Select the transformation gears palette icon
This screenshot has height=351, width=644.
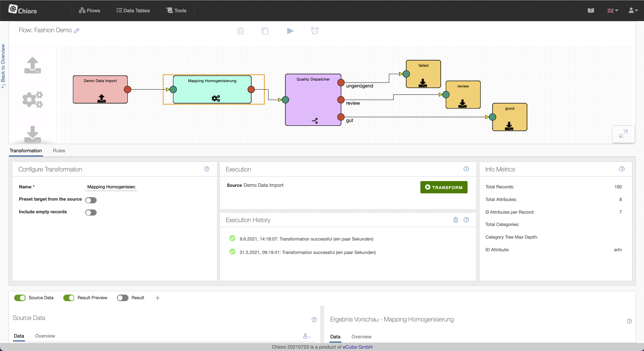(33, 100)
